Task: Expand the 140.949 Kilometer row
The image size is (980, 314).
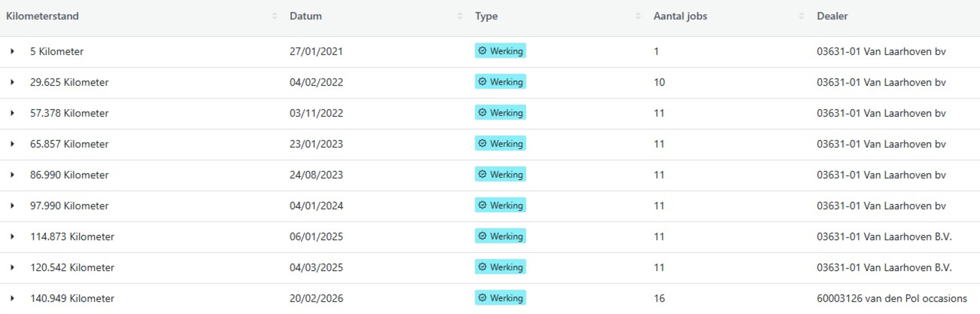Action: click(12, 298)
